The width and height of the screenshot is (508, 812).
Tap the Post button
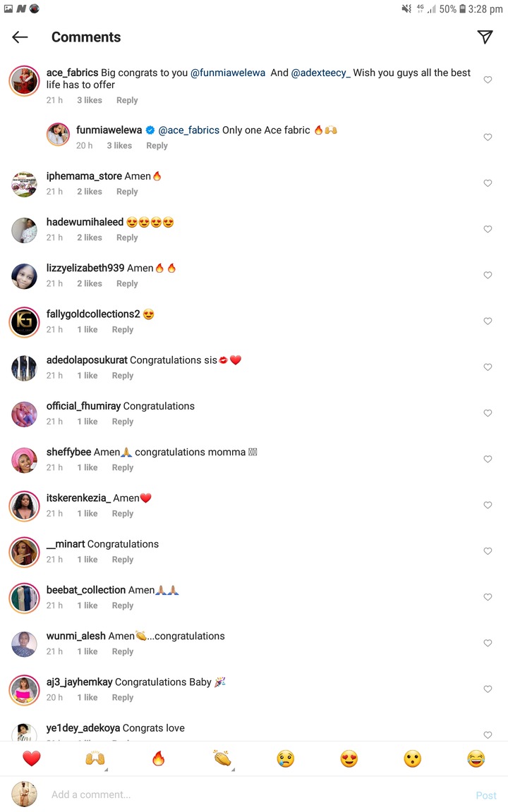pyautogui.click(x=485, y=795)
